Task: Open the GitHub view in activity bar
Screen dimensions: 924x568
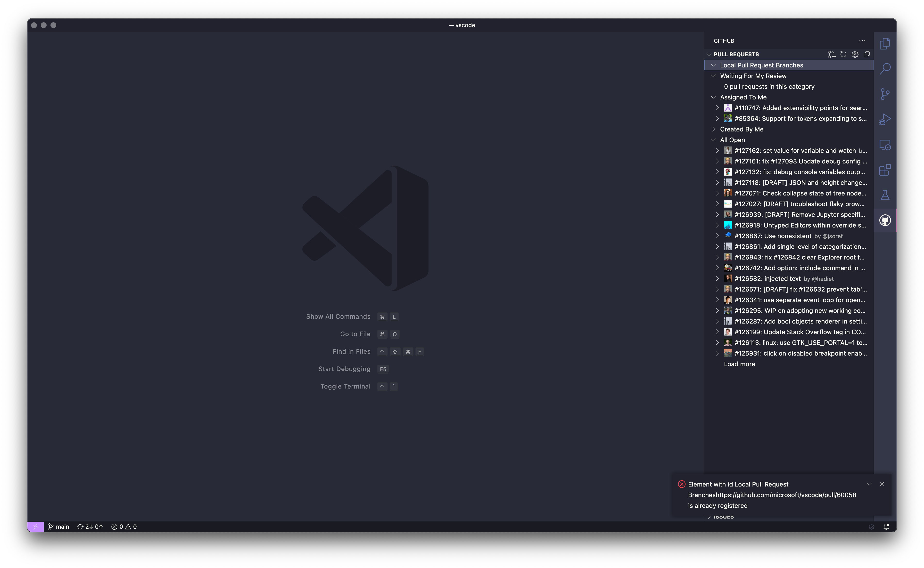Action: 885,220
